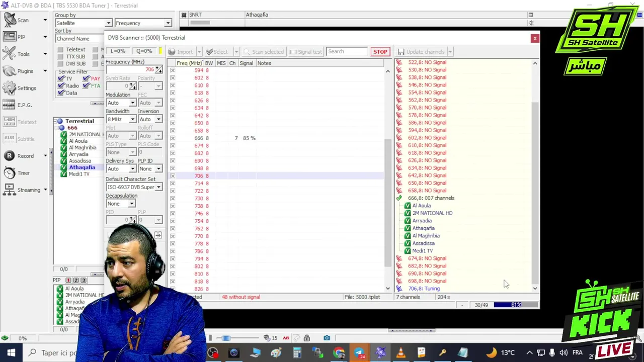644x362 pixels.
Task: Adjust the volume slider in player bar
Action: click(x=237, y=338)
